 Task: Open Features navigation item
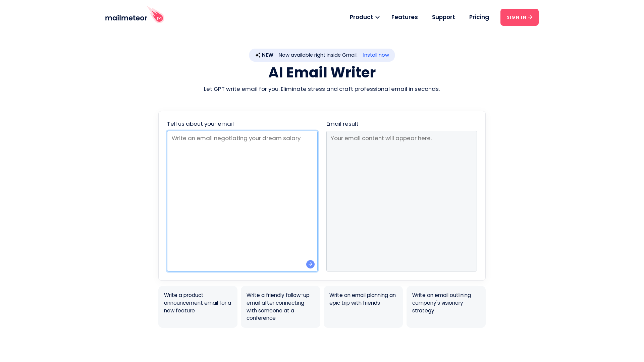[404, 17]
